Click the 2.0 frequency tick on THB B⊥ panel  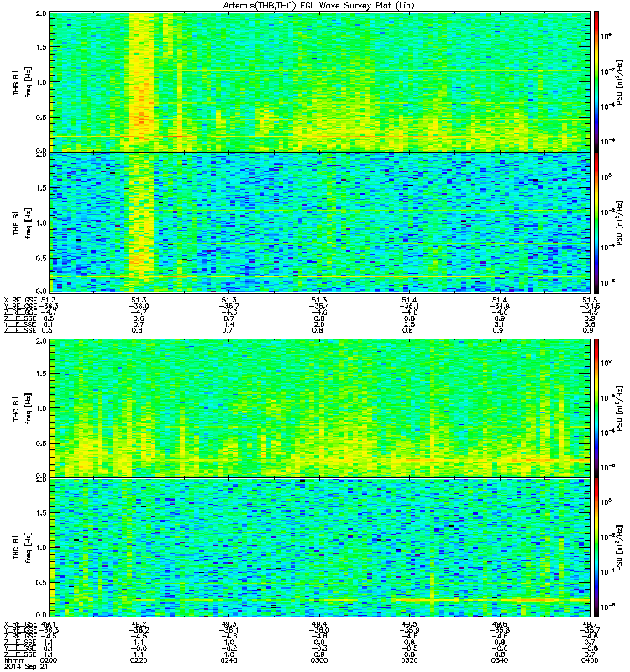coord(41,13)
